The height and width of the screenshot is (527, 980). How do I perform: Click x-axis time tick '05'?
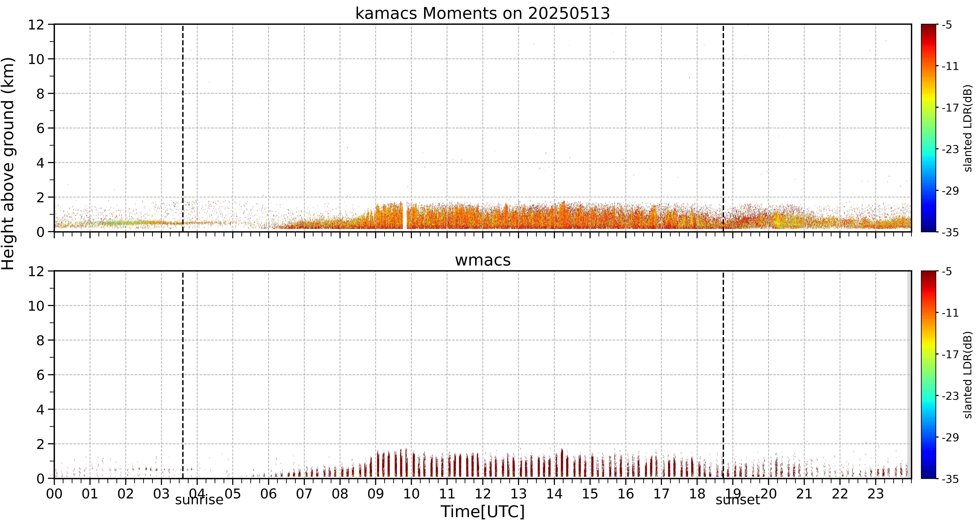(233, 494)
